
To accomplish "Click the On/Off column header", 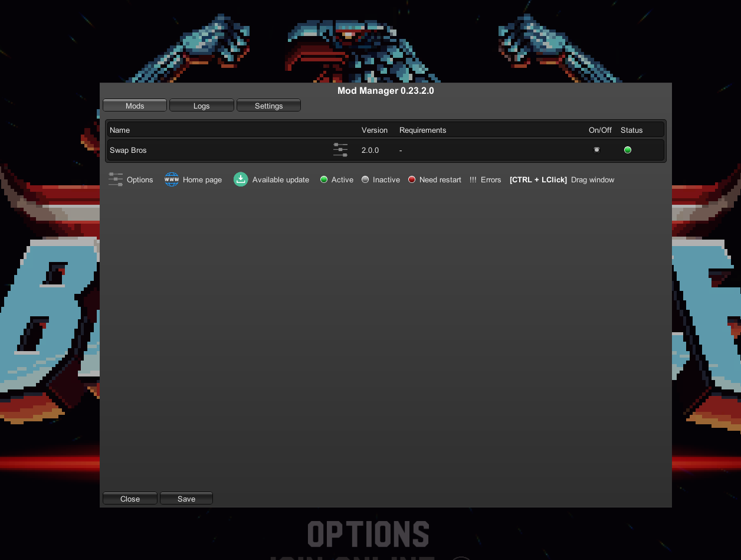I will tap(600, 130).
